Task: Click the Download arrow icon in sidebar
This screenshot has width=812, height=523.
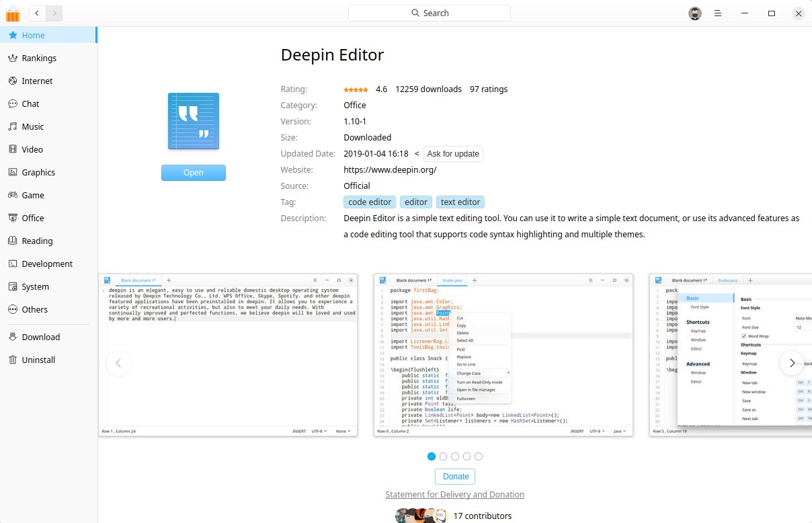Action: (x=13, y=337)
